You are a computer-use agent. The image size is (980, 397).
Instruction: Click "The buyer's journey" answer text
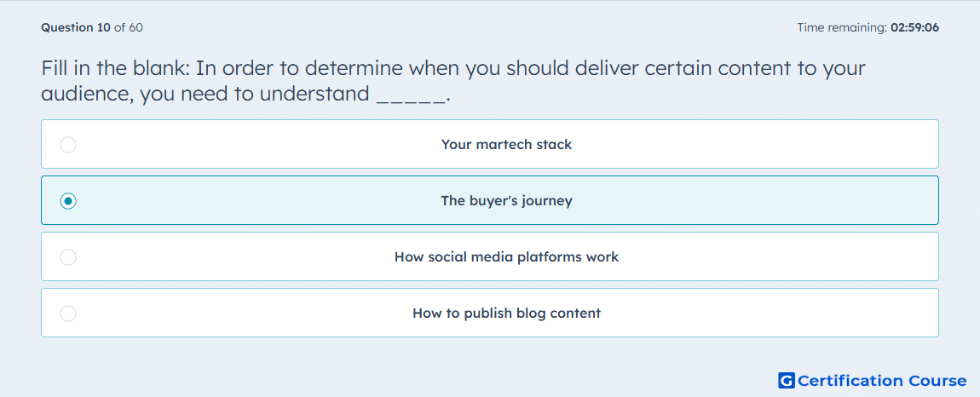point(506,201)
